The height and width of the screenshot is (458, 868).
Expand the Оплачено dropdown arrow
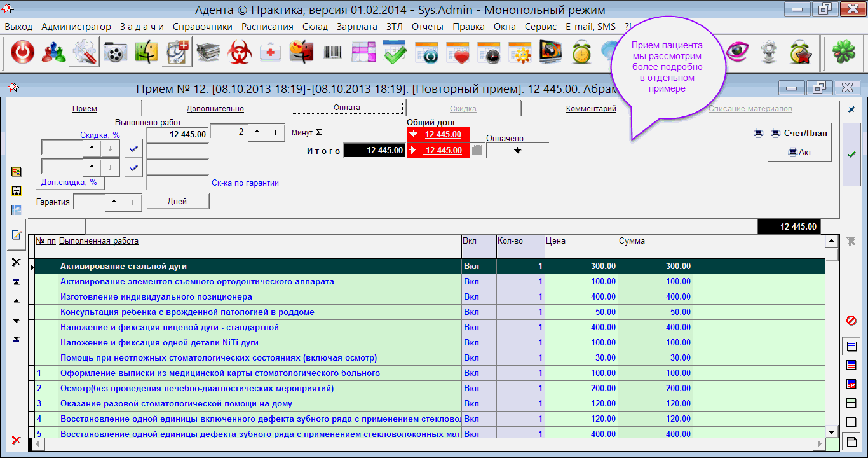tap(517, 151)
